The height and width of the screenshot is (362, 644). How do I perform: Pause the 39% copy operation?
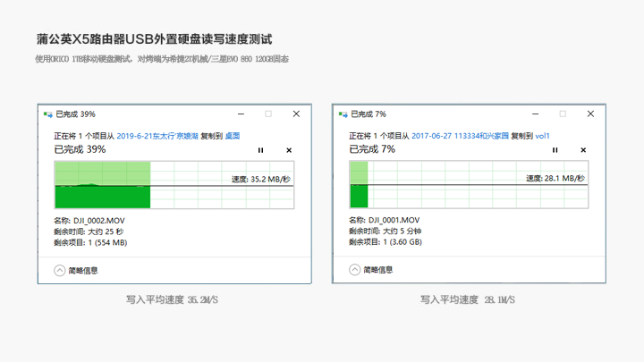[x=261, y=150]
